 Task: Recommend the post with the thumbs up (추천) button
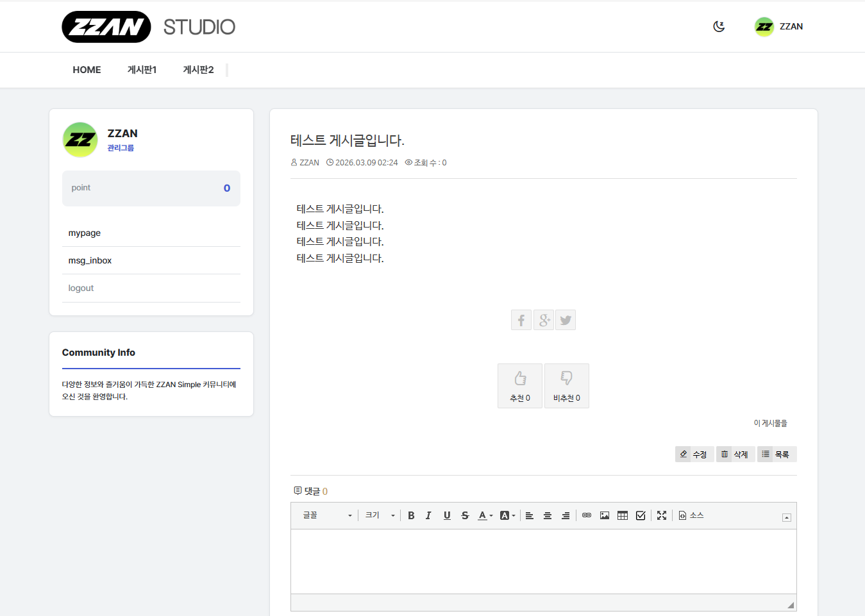click(x=520, y=386)
